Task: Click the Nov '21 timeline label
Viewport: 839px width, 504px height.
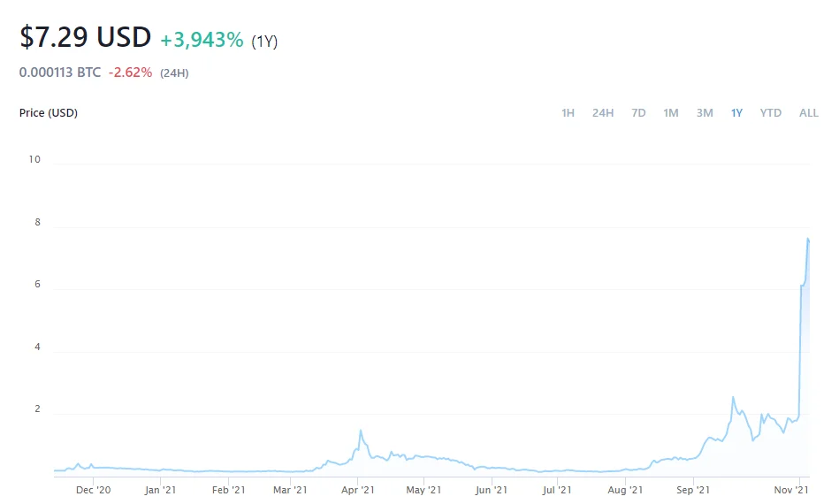Action: coord(791,490)
